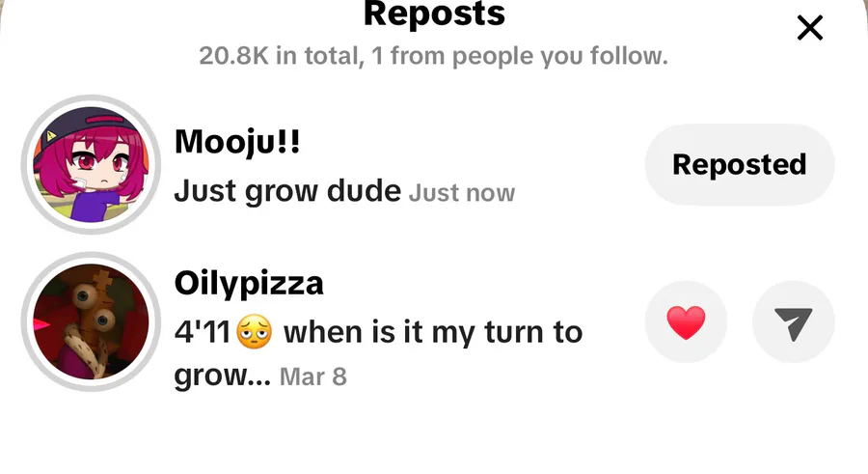The height and width of the screenshot is (474, 868).
Task: Open the Mooju!! username link
Action: [x=237, y=143]
